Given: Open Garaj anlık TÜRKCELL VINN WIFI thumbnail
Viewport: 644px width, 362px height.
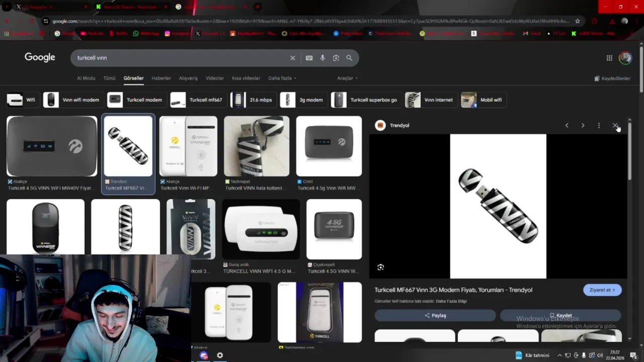Looking at the screenshot, I should point(261,229).
